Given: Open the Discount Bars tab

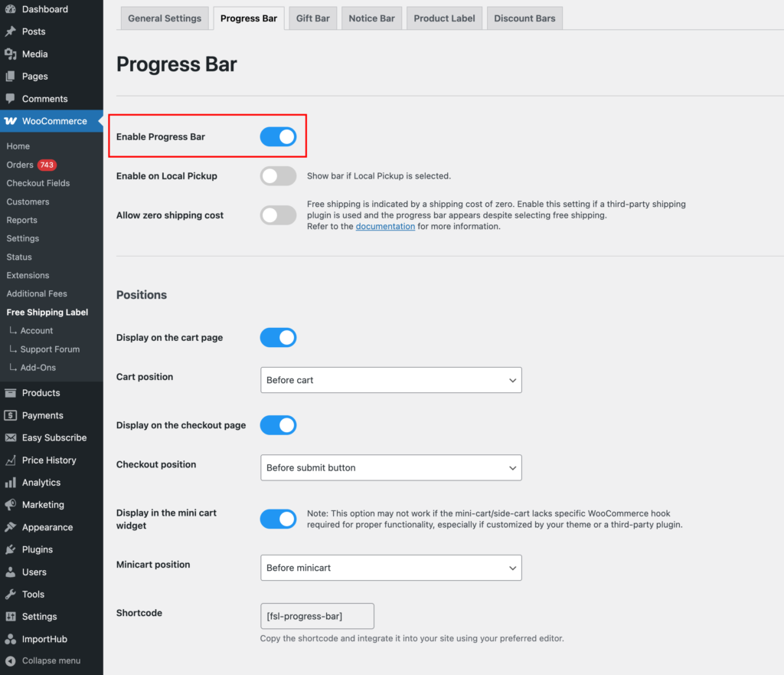Looking at the screenshot, I should coord(524,18).
